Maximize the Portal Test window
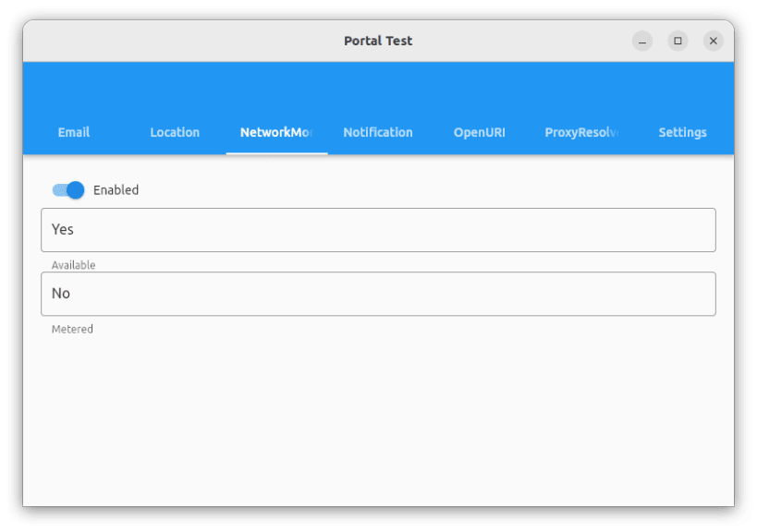Screen dimensions: 757x532 [x=678, y=41]
